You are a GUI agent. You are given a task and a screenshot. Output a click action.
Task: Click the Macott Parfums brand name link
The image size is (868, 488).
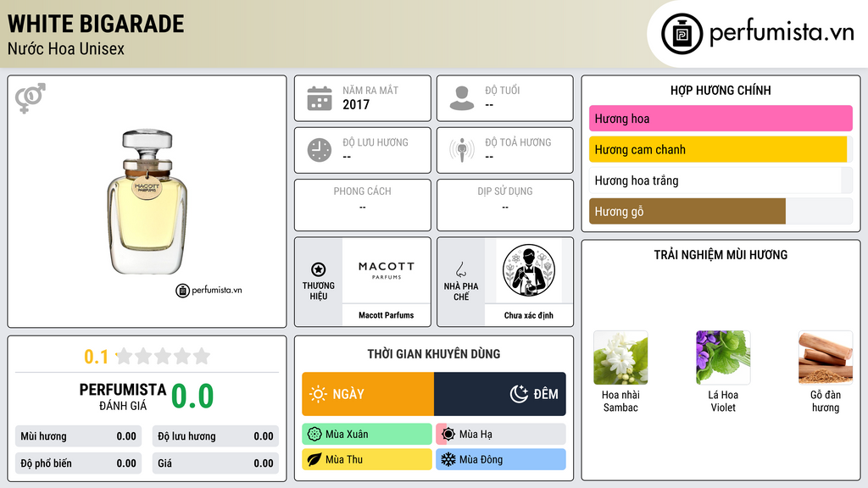click(387, 315)
